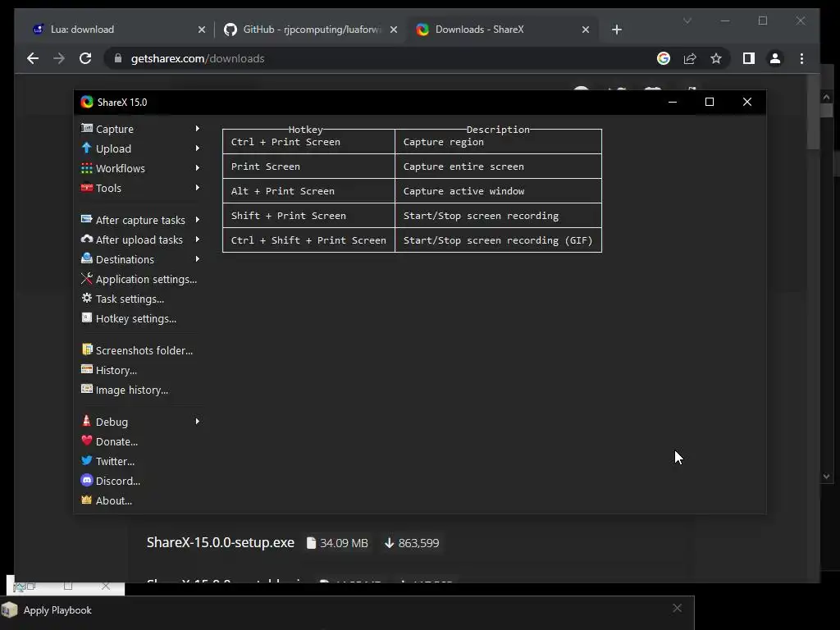
Task: Expand the Capture submenu arrow
Action: point(198,129)
